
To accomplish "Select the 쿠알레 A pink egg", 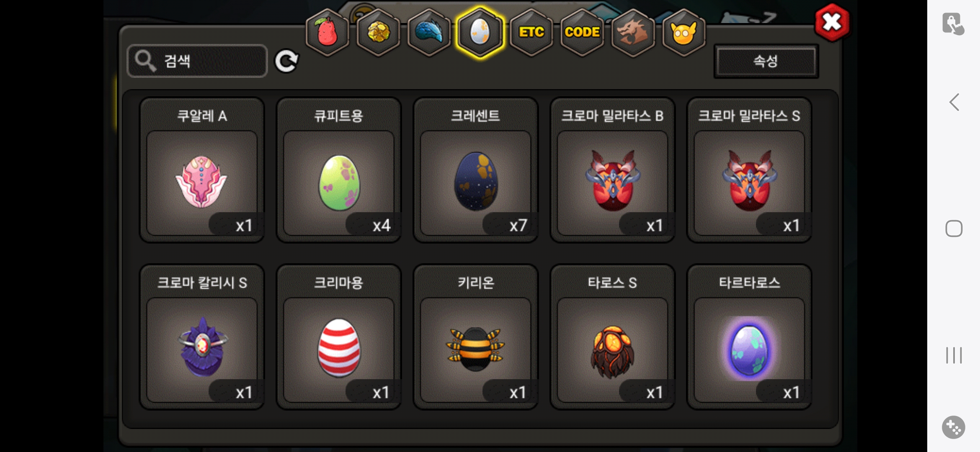I will pyautogui.click(x=202, y=170).
